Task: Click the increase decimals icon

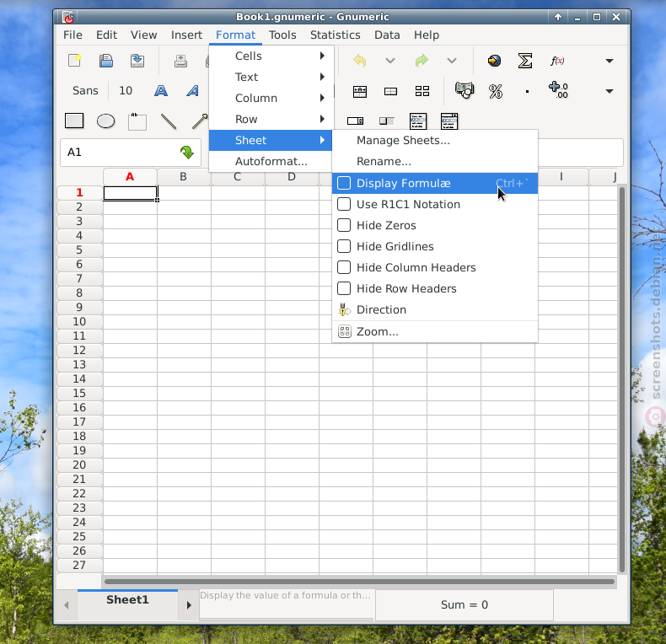Action: pos(559,90)
